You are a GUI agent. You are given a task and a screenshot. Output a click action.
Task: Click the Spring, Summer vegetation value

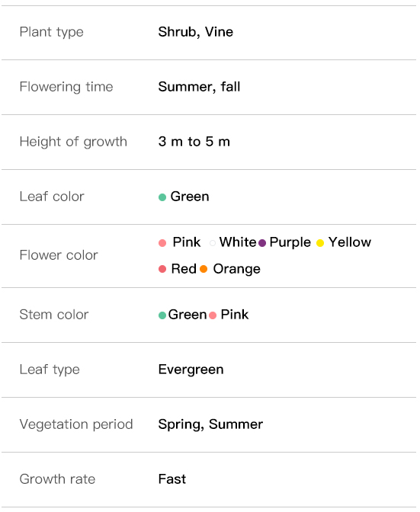pos(210,424)
